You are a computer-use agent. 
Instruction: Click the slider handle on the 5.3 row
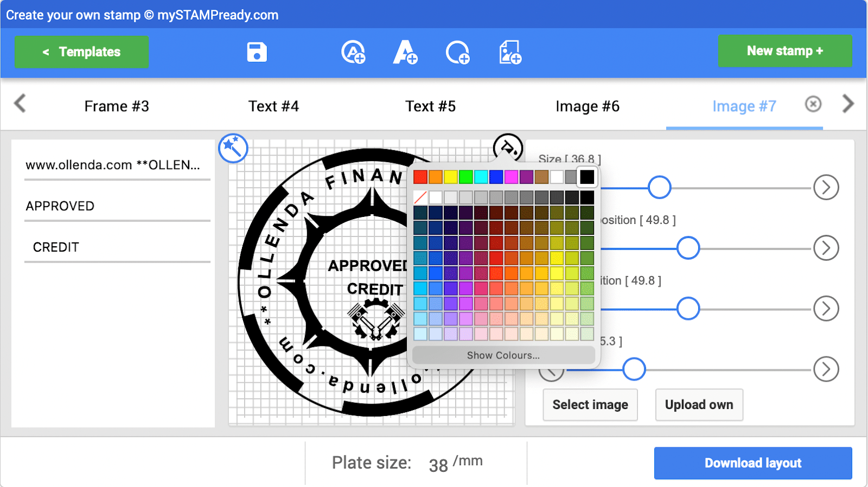634,369
